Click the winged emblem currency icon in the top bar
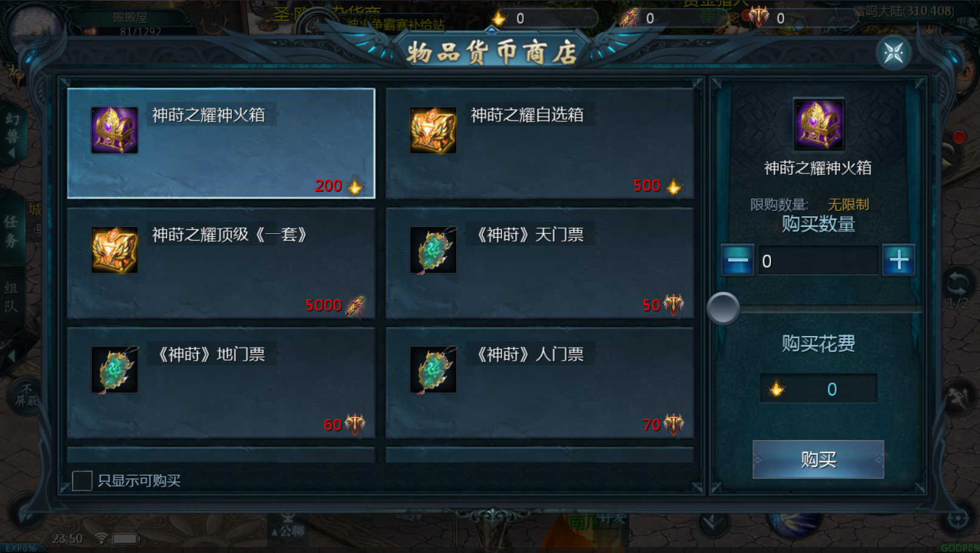The height and width of the screenshot is (553, 980). pyautogui.click(x=759, y=16)
